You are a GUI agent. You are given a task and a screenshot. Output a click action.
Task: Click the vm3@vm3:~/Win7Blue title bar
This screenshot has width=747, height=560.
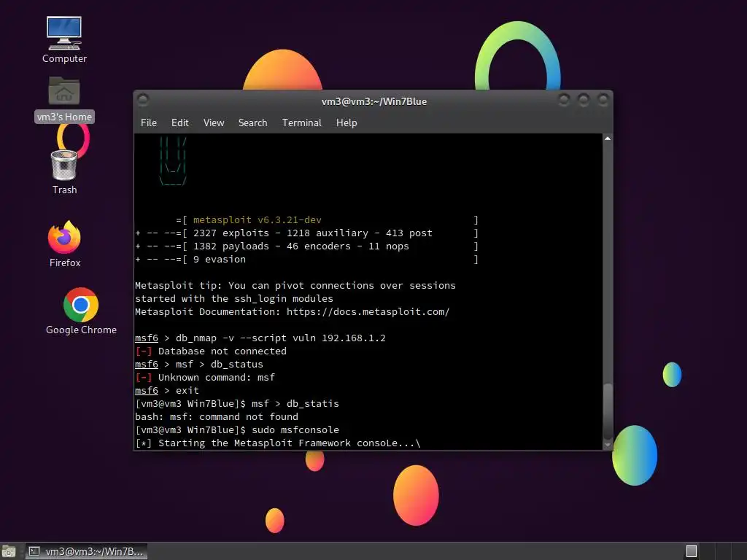pyautogui.click(x=374, y=101)
